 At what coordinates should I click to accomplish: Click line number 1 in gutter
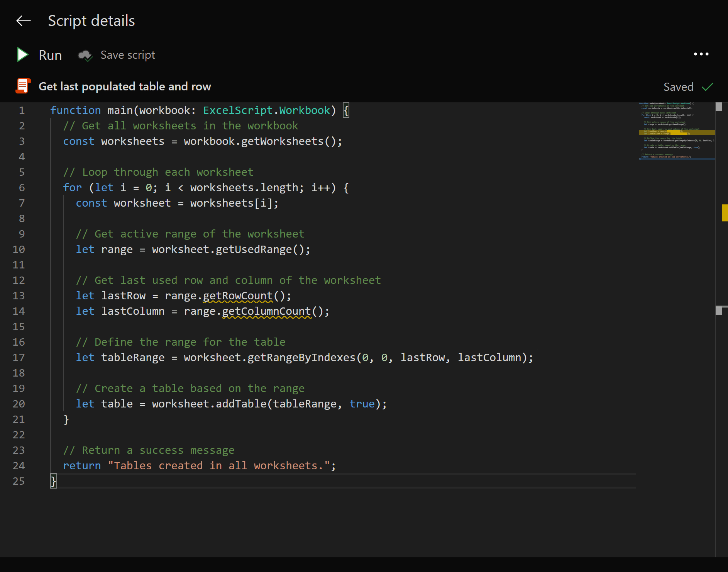click(x=22, y=110)
